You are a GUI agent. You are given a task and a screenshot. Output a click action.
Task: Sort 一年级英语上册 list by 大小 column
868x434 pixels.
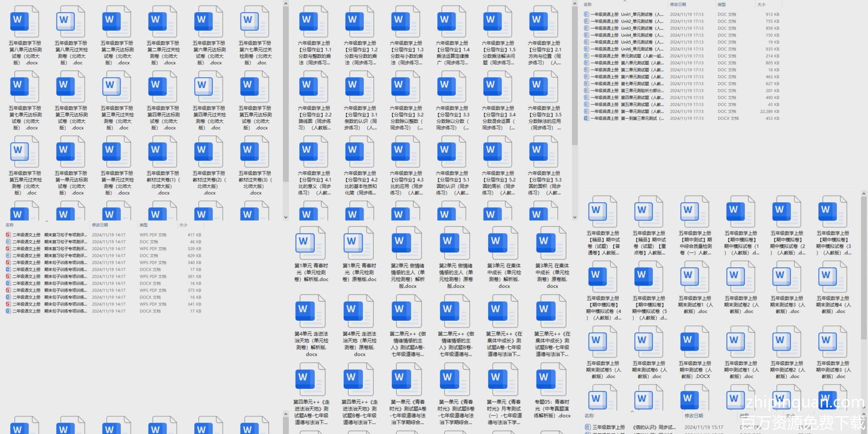tap(761, 4)
